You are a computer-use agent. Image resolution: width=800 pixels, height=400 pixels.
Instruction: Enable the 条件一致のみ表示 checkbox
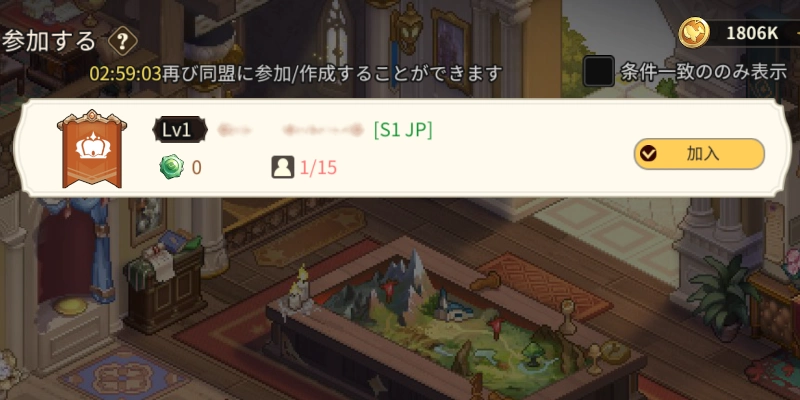pyautogui.click(x=598, y=71)
